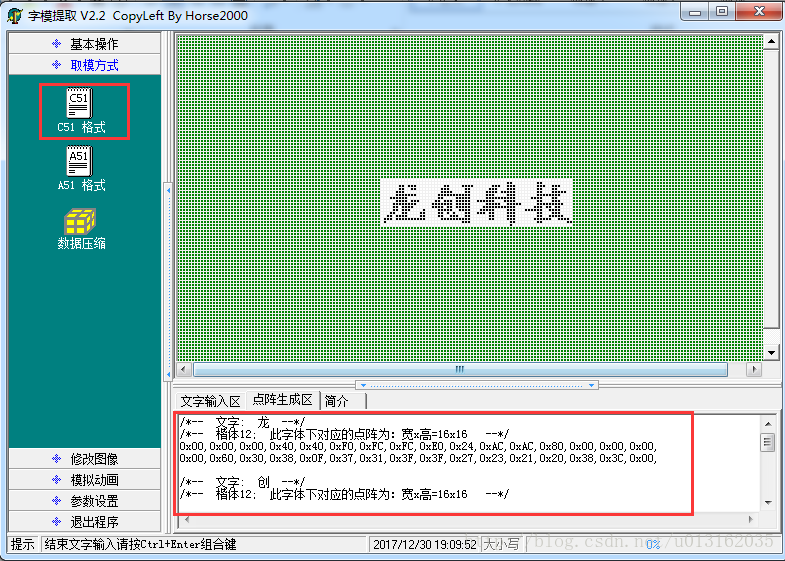Image resolution: width=785 pixels, height=561 pixels.
Task: Expand the 模拟动画 section
Action: tap(85, 479)
